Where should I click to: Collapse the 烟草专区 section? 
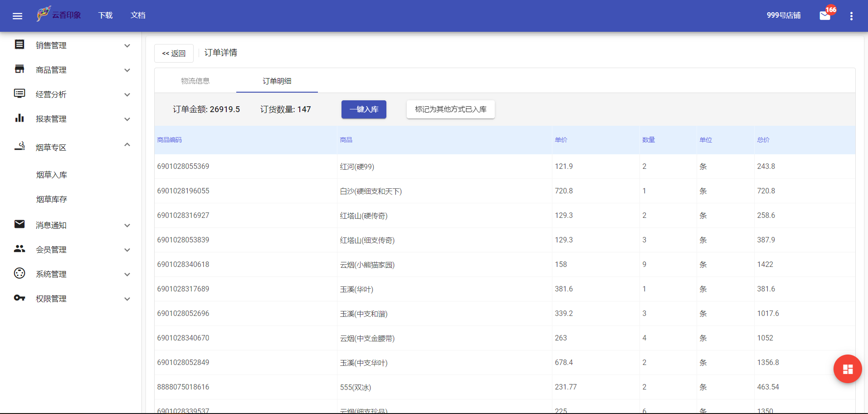[x=127, y=144]
